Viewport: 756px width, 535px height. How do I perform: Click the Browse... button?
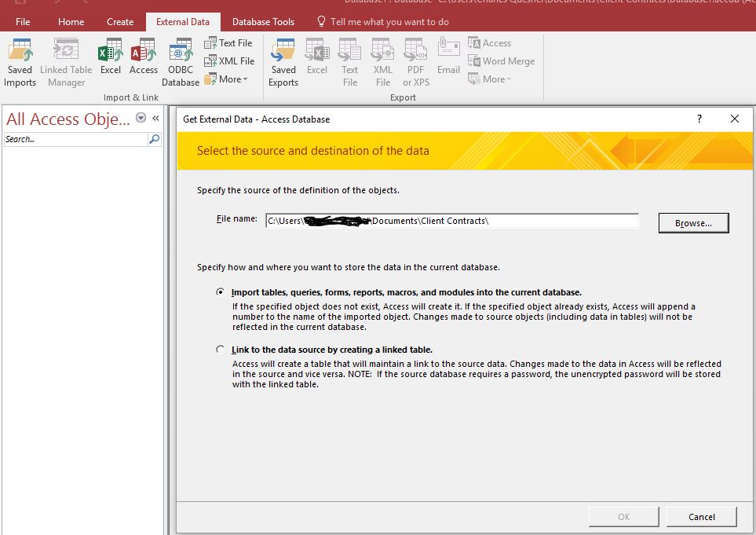[693, 223]
